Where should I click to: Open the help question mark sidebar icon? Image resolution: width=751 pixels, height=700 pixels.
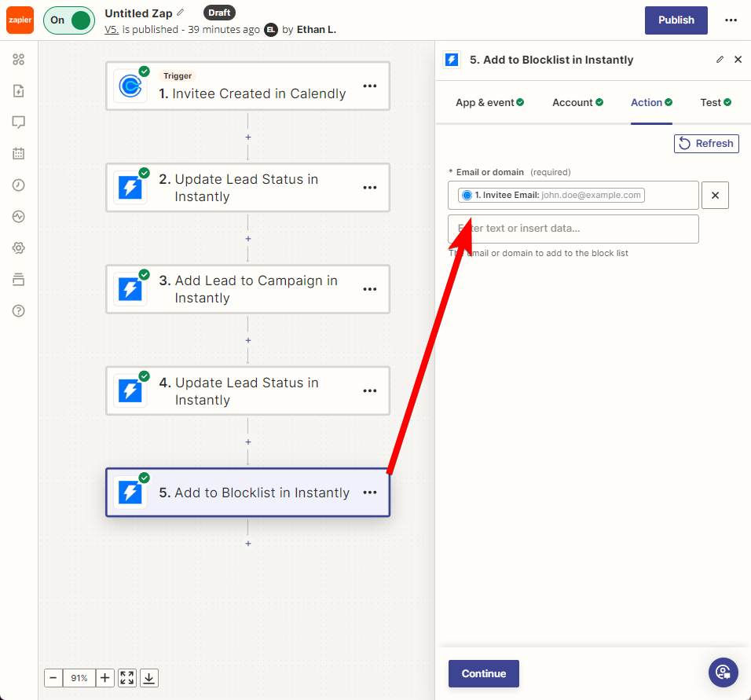(19, 311)
